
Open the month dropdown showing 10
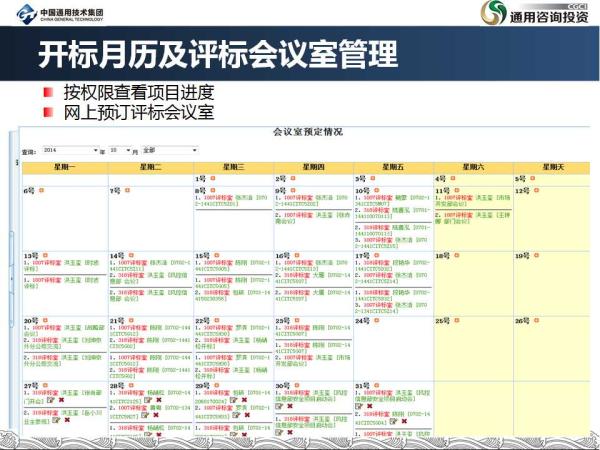[119, 149]
